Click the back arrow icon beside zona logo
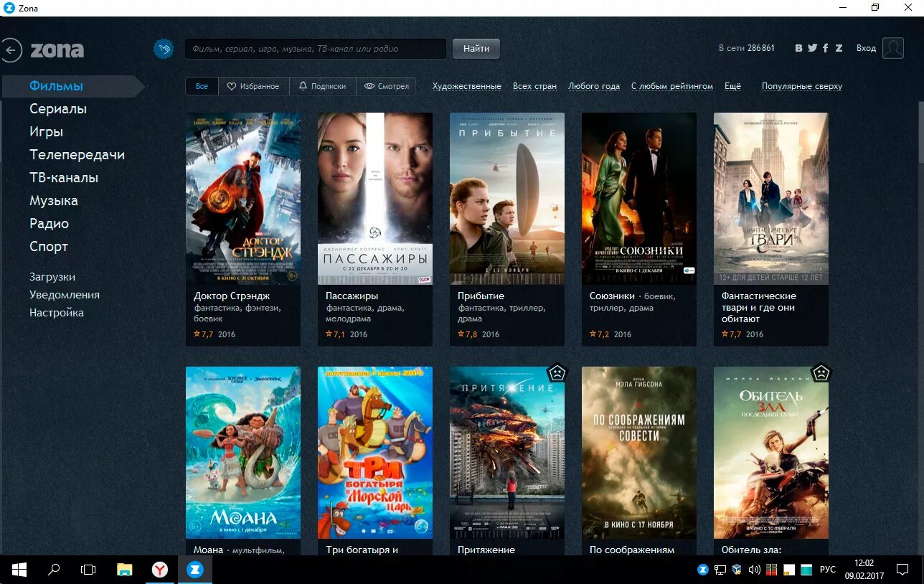 (x=11, y=50)
